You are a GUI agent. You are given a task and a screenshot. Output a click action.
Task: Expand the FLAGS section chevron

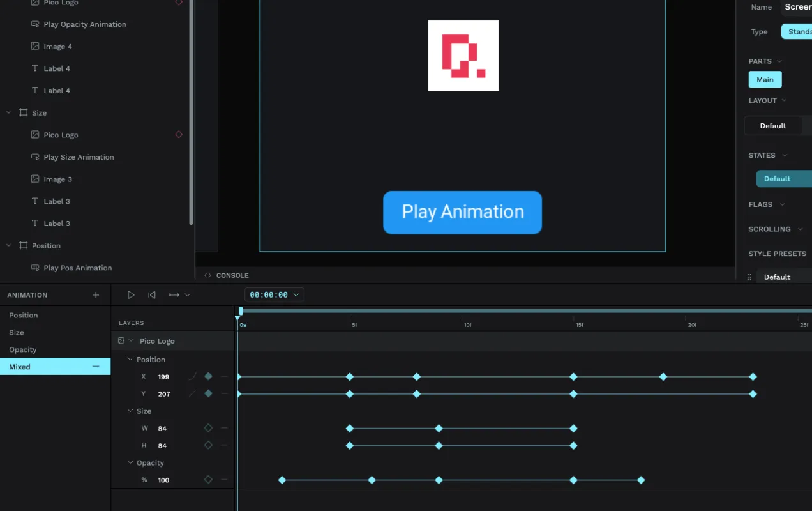[x=781, y=204]
